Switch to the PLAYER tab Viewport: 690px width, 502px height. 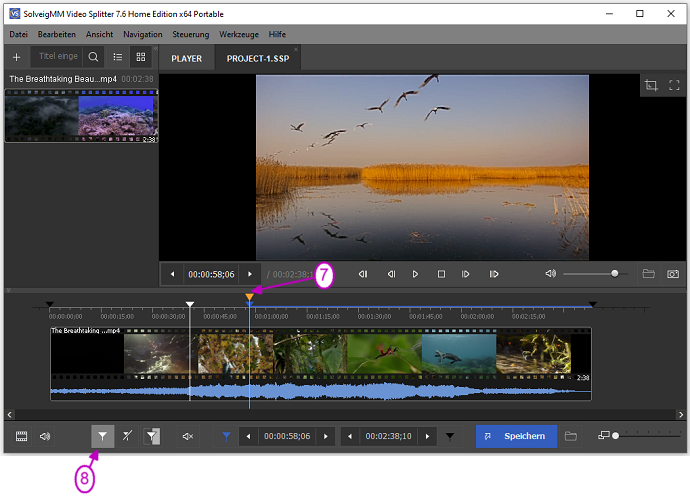[187, 59]
